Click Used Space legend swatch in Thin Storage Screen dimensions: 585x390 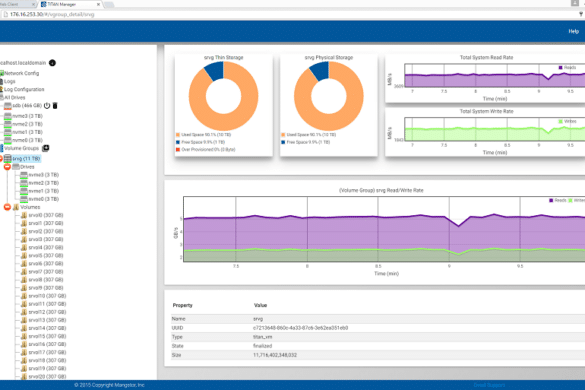click(x=178, y=135)
